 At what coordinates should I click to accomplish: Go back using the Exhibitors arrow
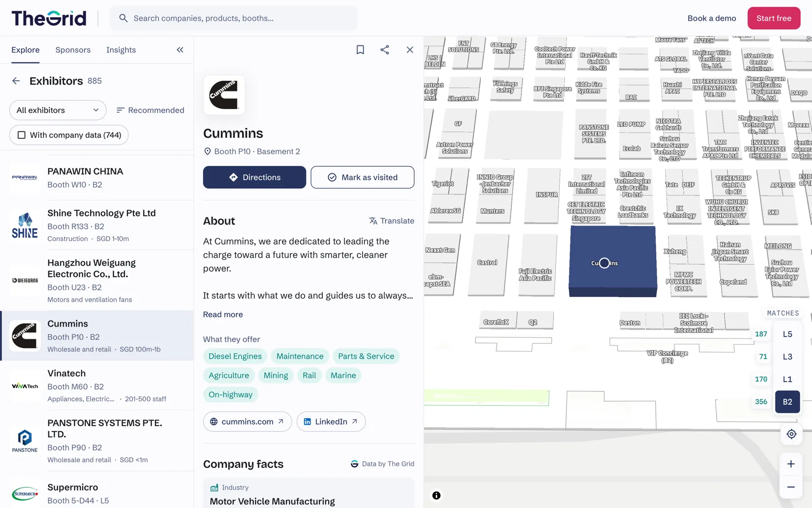point(16,81)
